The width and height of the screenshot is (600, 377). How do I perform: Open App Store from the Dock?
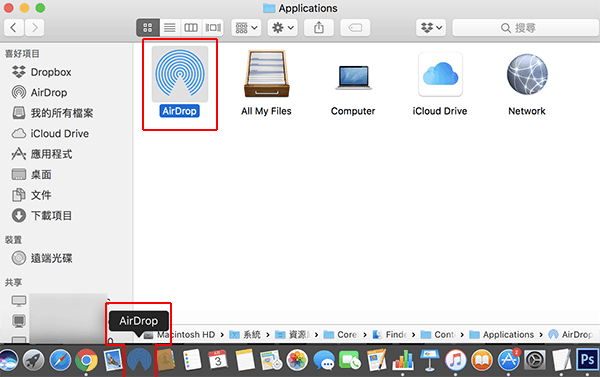[509, 360]
